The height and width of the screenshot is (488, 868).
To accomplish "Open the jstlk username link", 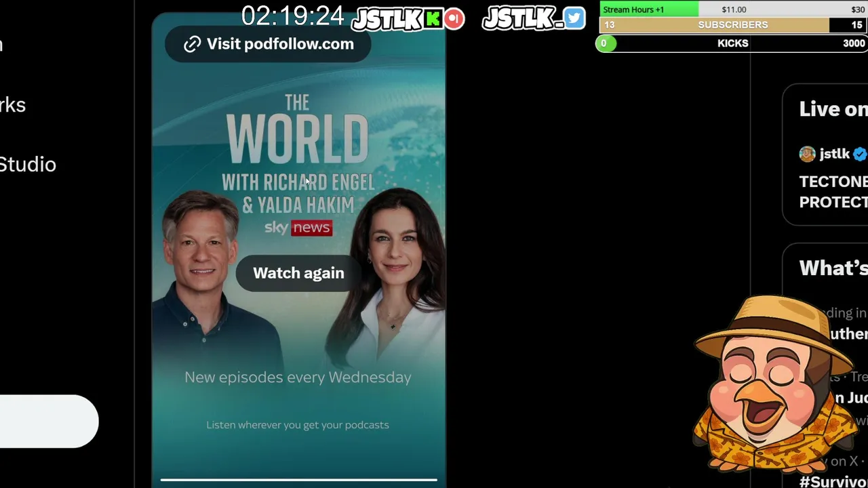I will (834, 154).
